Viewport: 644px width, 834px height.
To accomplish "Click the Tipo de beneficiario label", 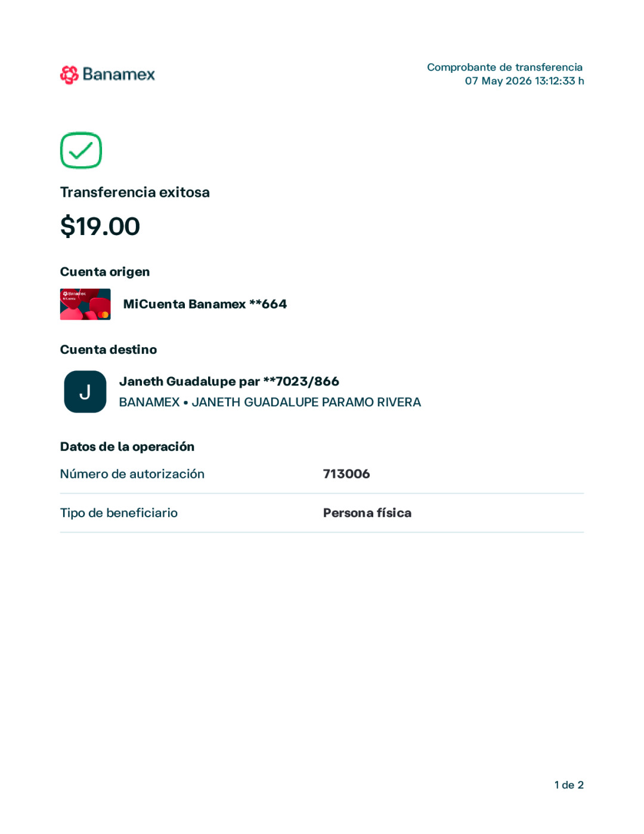I will (119, 513).
